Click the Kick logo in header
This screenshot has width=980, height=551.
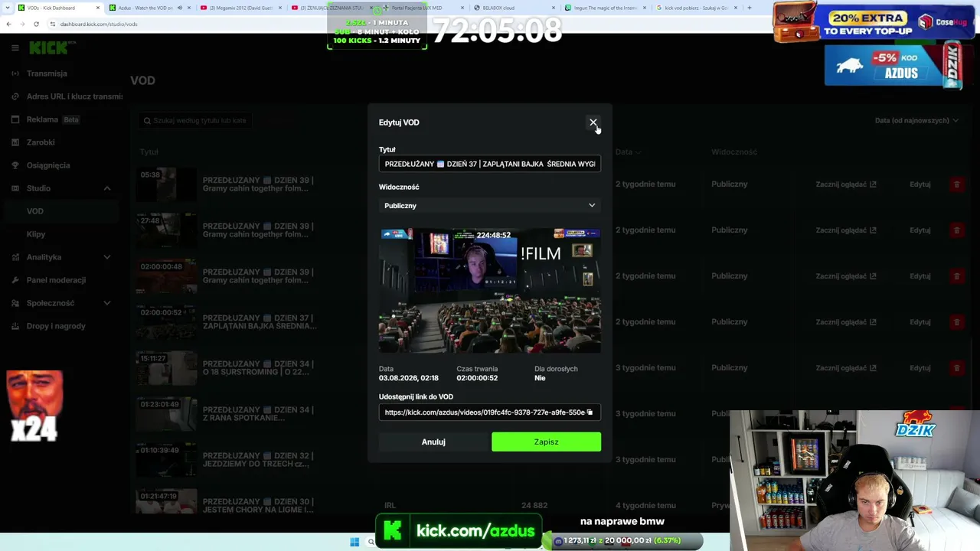(51, 48)
